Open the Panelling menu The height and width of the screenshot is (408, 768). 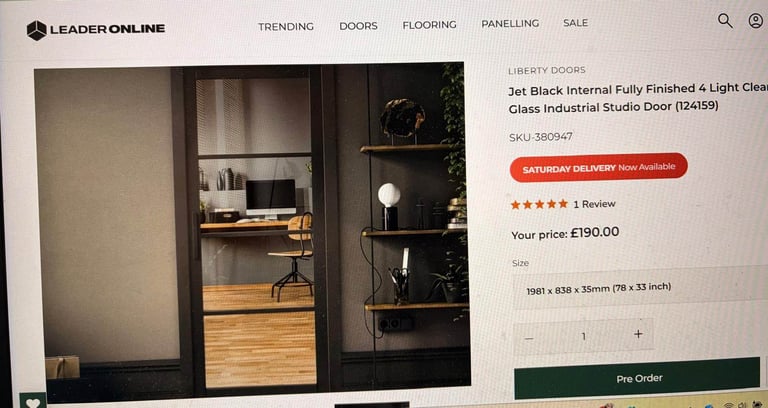point(510,24)
